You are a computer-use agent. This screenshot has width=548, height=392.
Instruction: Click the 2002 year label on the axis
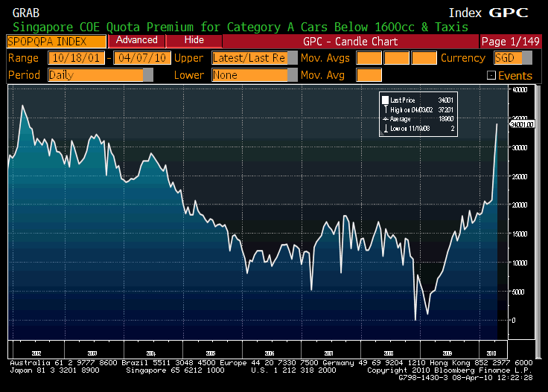[x=36, y=353]
